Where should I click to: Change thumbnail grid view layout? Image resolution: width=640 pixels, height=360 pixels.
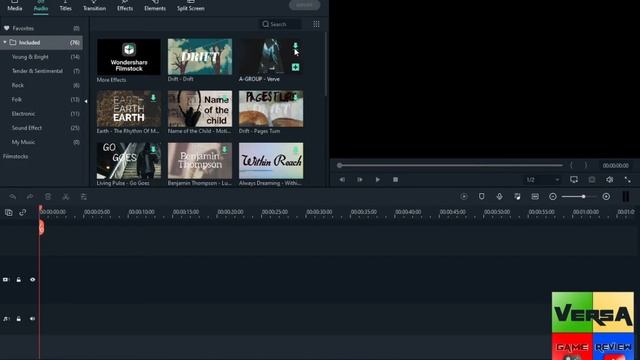coord(316,24)
